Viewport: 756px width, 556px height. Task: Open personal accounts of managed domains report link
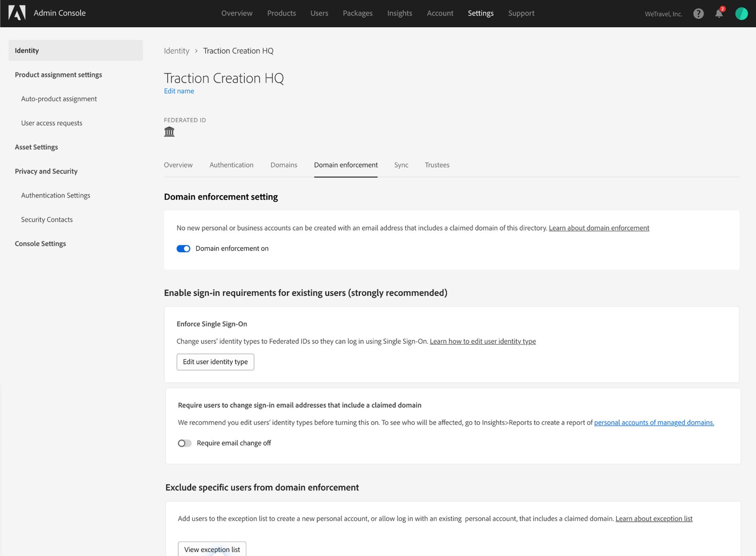(x=654, y=422)
